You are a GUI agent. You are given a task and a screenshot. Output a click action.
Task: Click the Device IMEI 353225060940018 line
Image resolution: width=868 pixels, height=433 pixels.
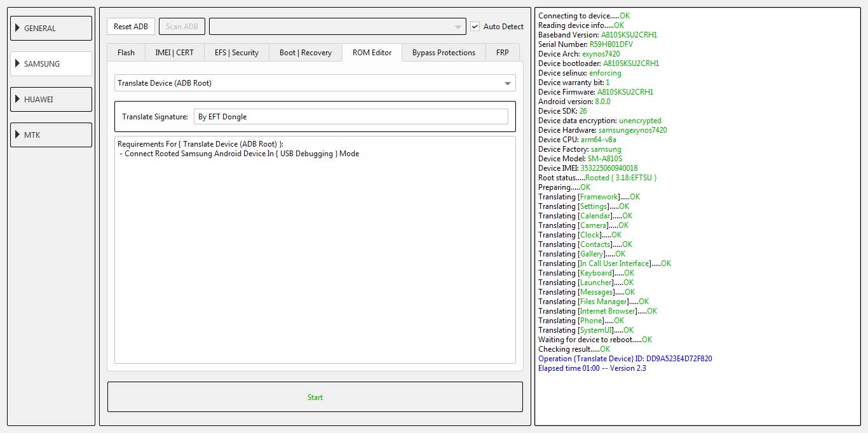(x=588, y=168)
